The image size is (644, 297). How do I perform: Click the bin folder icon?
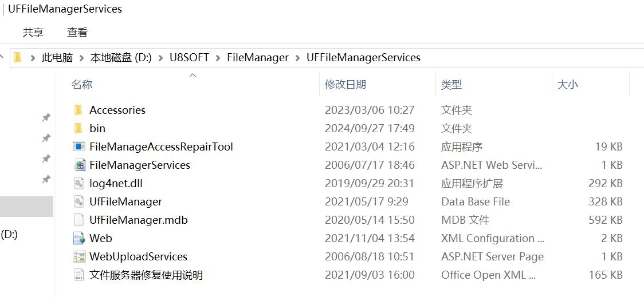pyautogui.click(x=78, y=128)
